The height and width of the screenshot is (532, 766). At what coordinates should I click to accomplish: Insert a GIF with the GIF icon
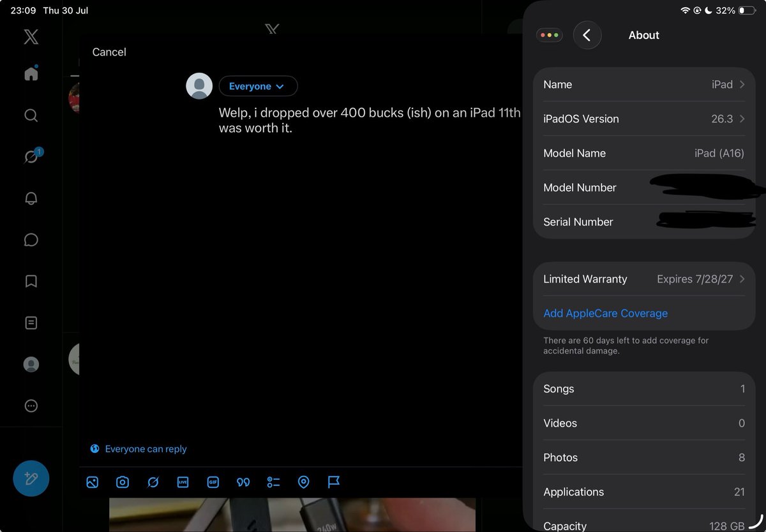(213, 482)
